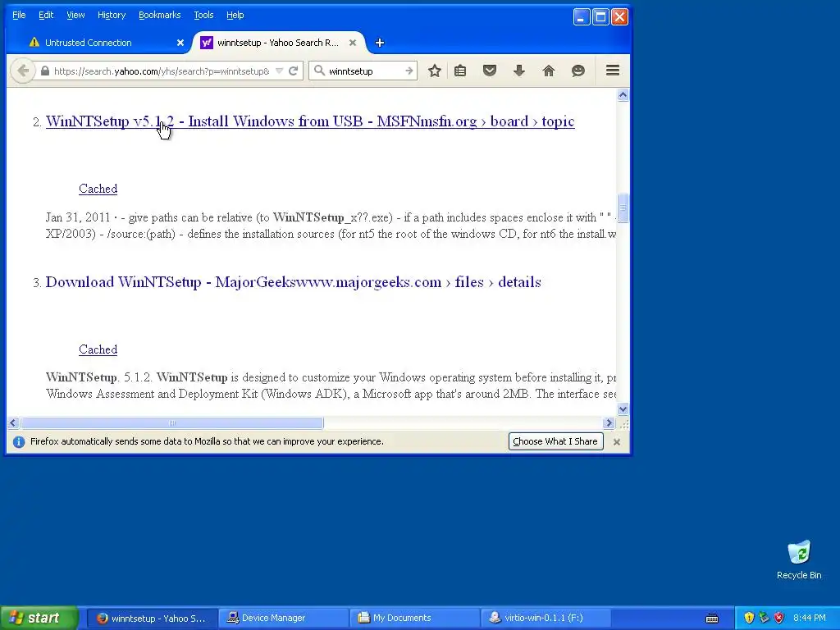The image size is (840, 630).
Task: Click the info icon in notification bar
Action: tap(19, 442)
